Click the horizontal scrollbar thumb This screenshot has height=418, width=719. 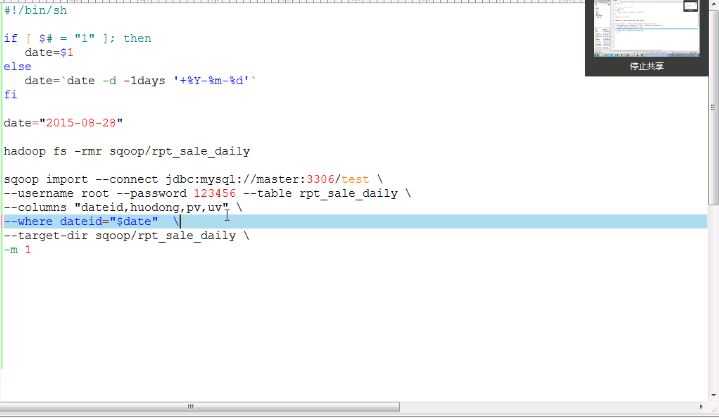(x=199, y=406)
